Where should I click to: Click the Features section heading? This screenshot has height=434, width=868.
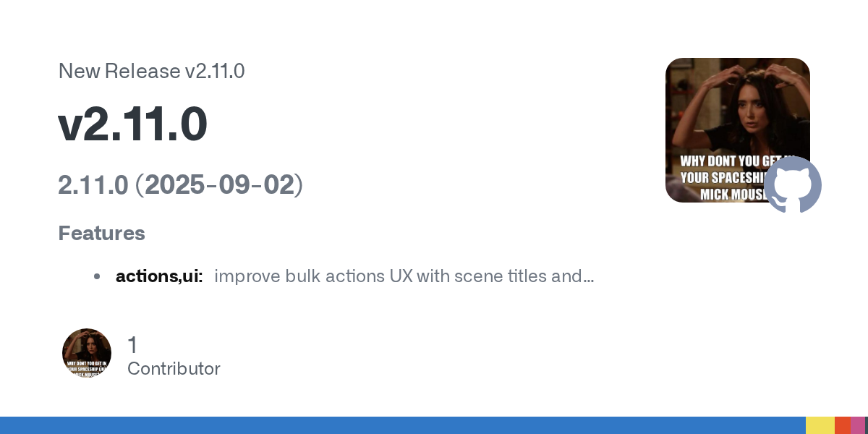(x=101, y=234)
